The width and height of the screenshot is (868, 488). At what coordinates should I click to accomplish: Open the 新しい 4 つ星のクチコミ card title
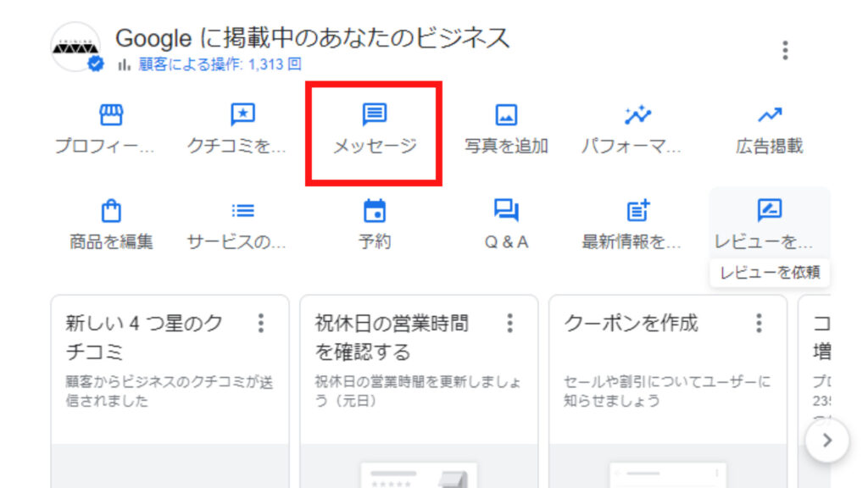click(144, 337)
